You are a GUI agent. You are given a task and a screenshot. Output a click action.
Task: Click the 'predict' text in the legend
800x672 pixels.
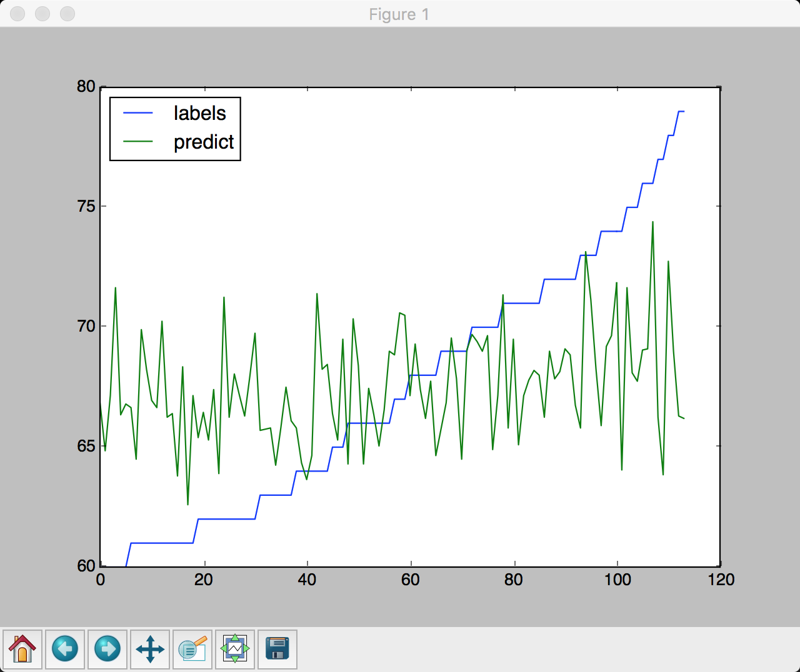click(203, 142)
